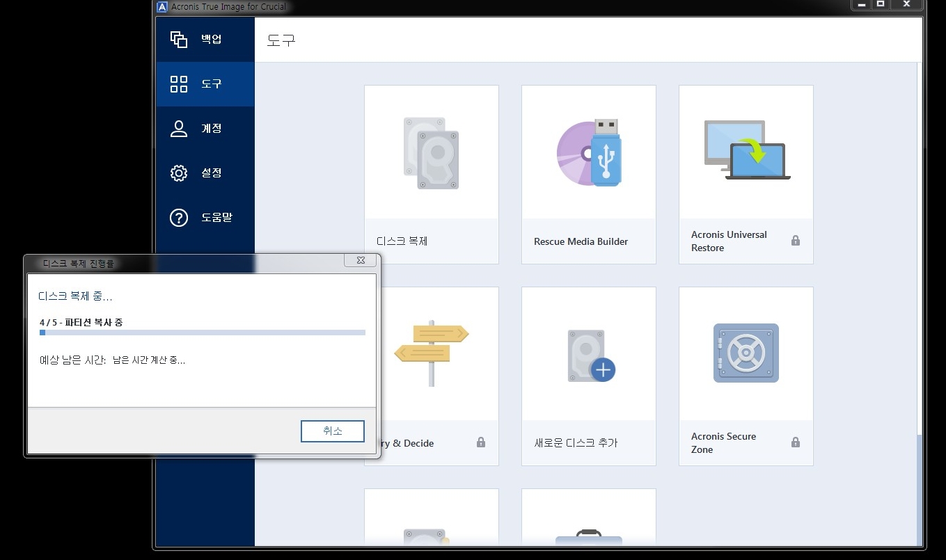Viewport: 946px width, 560px height.
Task: Launch Rescue Media Builder disc and USB icon
Action: point(589,153)
